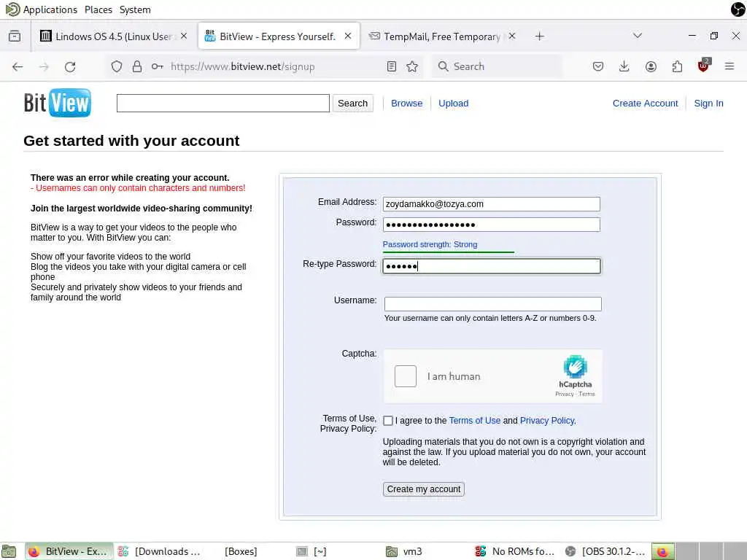The width and height of the screenshot is (747, 560).
Task: Toggle reader view icon in address bar
Action: (392, 66)
